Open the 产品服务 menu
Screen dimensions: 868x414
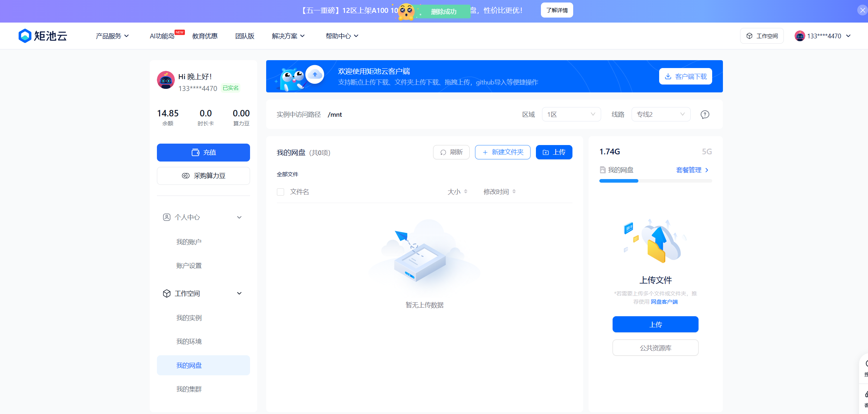click(112, 36)
